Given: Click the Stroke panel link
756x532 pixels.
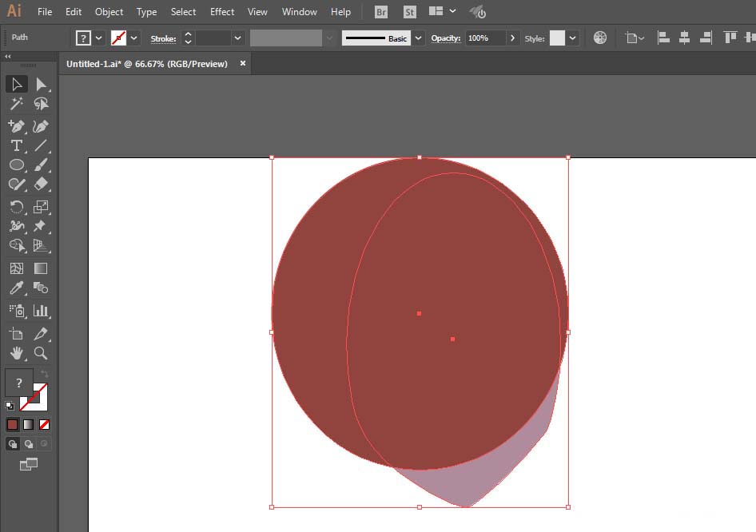Looking at the screenshot, I should [x=163, y=38].
